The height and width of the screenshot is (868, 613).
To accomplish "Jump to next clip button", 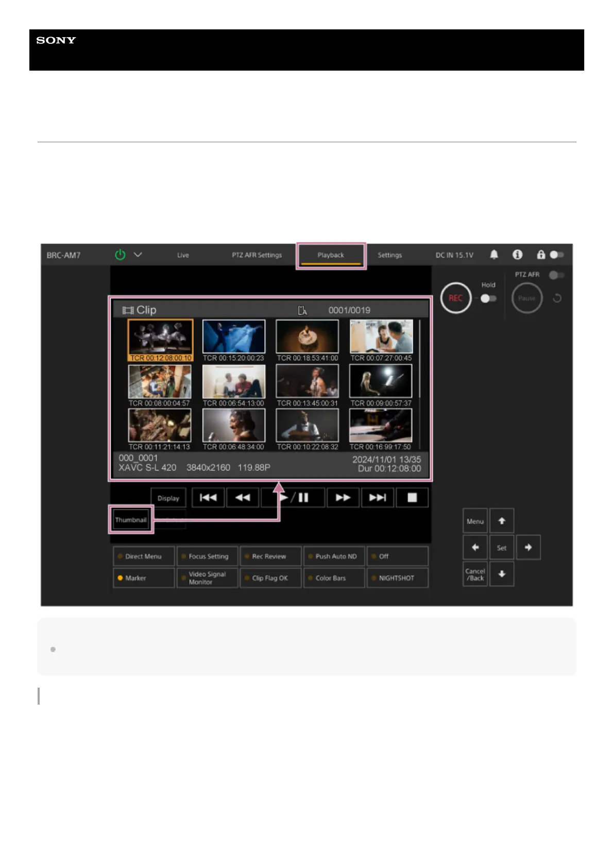I will coord(378,497).
